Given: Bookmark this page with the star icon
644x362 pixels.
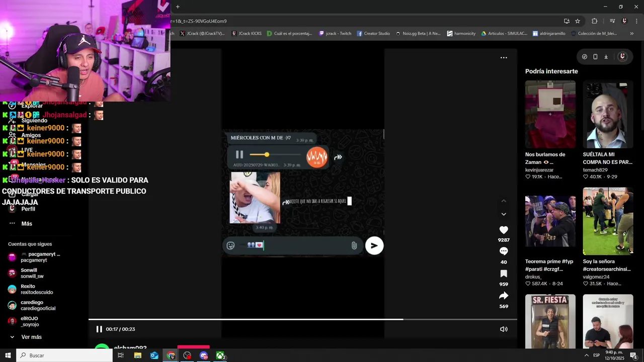Looking at the screenshot, I should coord(578,21).
